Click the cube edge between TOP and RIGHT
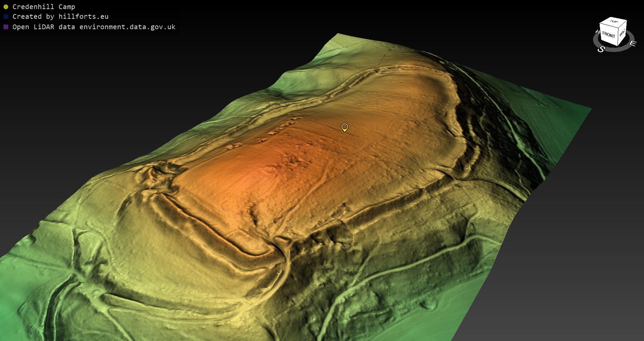The width and height of the screenshot is (644, 341). pyautogui.click(x=623, y=23)
